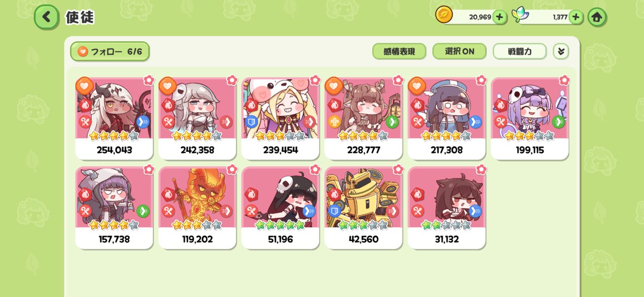Select the 使徒 page title
Screen dimensions: 644x297
click(x=80, y=18)
